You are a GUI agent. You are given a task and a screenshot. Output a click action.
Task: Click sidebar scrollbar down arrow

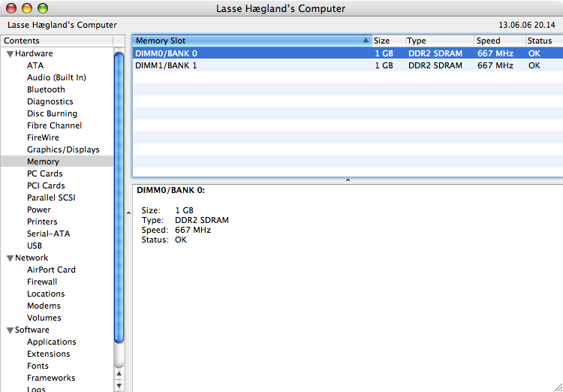119,386
